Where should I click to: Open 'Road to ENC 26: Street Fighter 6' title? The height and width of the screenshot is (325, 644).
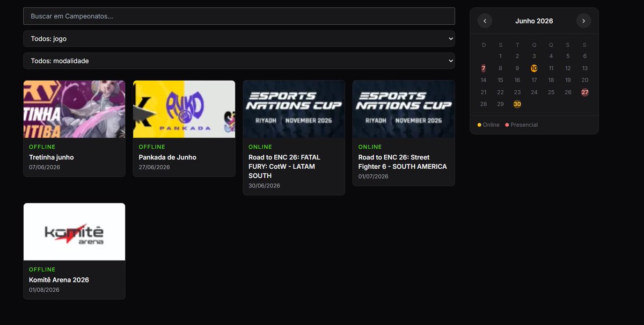pyautogui.click(x=402, y=162)
